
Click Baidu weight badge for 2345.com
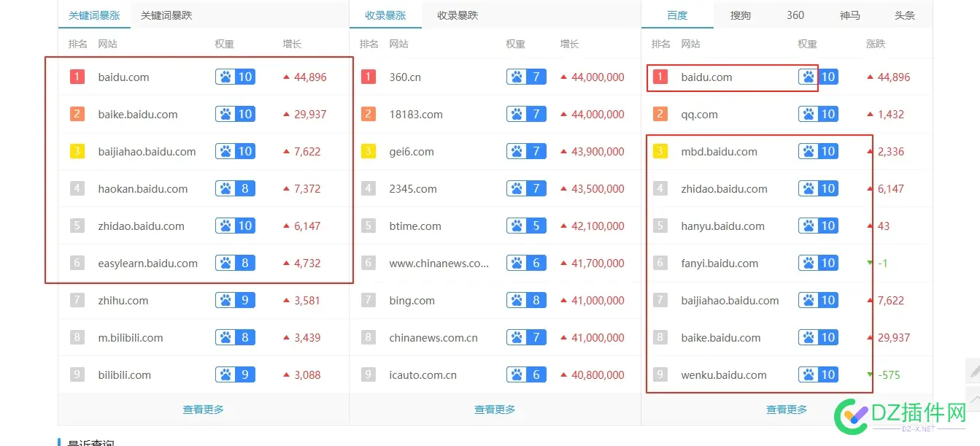526,189
